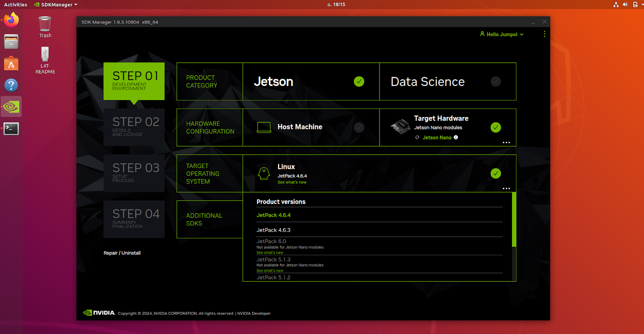Open Firefox from the dock
The width and height of the screenshot is (644, 334).
tap(11, 20)
